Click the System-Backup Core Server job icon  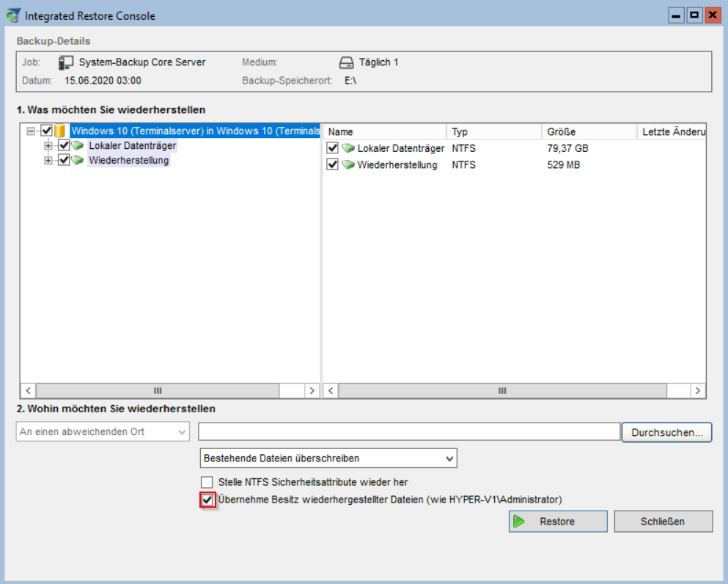pyautogui.click(x=67, y=62)
